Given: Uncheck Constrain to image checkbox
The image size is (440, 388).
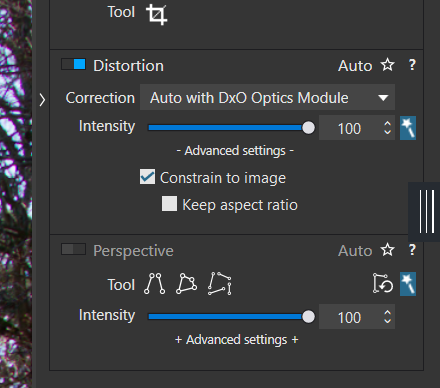Looking at the screenshot, I should click(x=147, y=177).
